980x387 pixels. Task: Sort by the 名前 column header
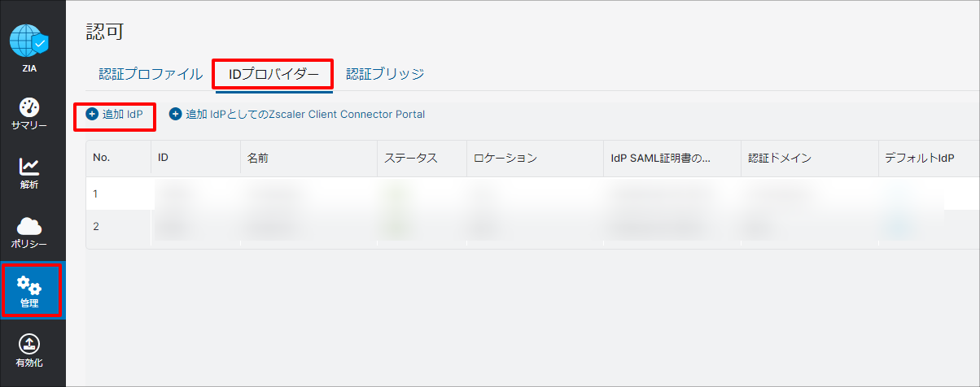257,158
